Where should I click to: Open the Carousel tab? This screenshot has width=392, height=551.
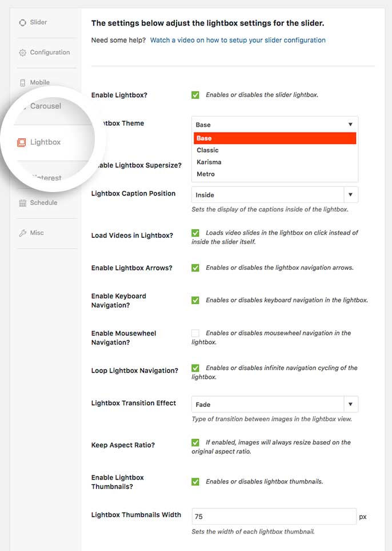click(x=45, y=106)
